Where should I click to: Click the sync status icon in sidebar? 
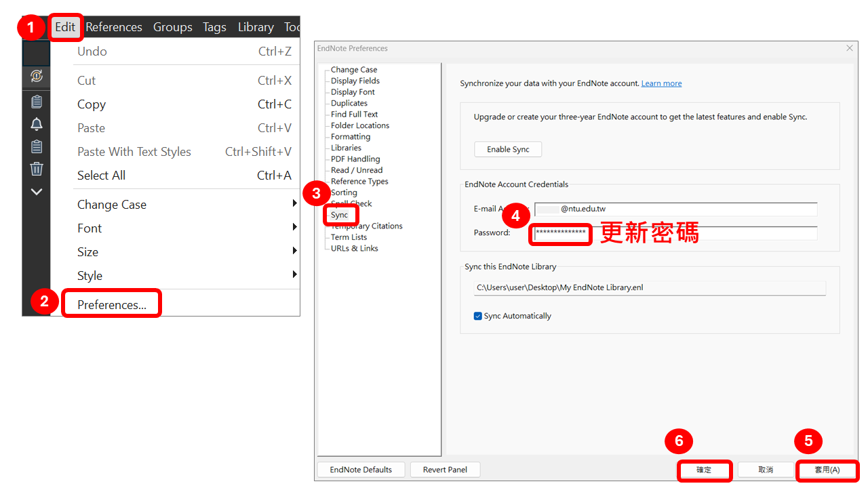(37, 77)
